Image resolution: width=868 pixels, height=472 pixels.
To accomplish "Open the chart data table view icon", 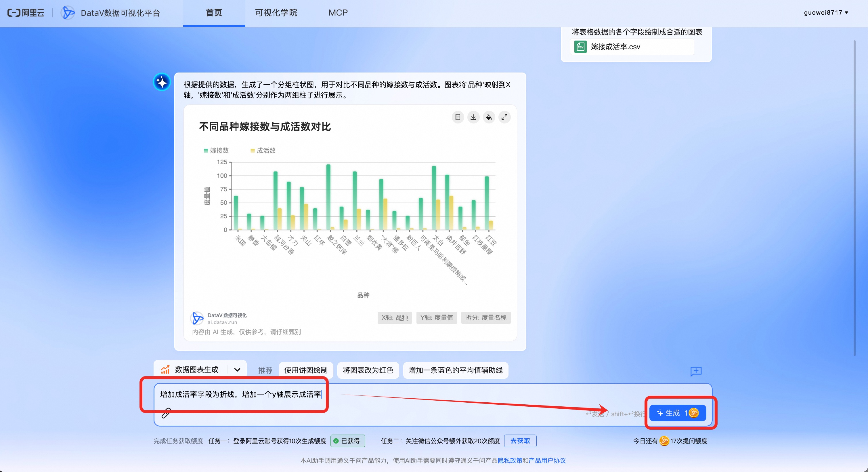I will pos(458,117).
